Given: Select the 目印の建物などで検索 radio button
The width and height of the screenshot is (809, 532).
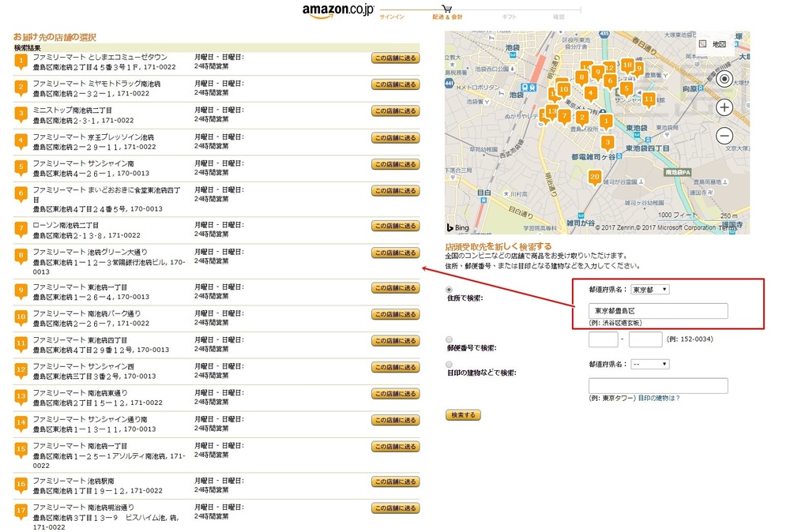Looking at the screenshot, I should [x=449, y=365].
